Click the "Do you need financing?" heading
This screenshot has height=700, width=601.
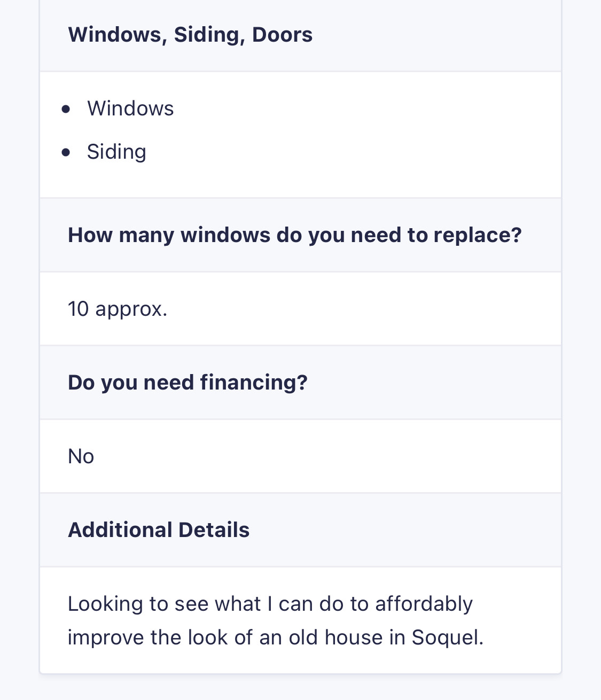(x=188, y=383)
